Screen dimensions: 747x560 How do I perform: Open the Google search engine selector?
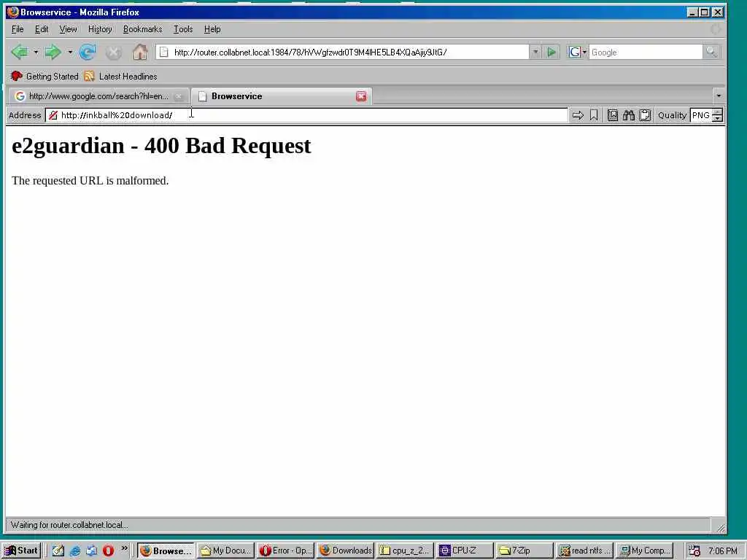(x=578, y=52)
